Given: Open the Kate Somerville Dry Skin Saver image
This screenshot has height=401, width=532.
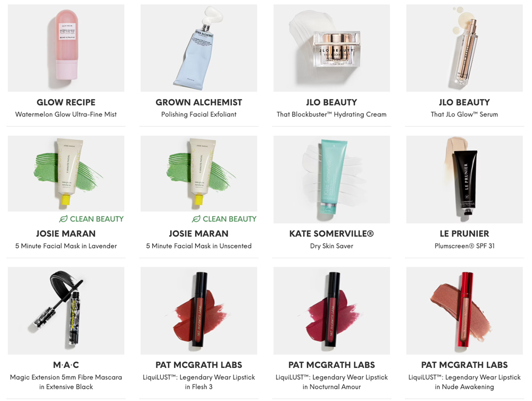Looking at the screenshot, I should 331,179.
